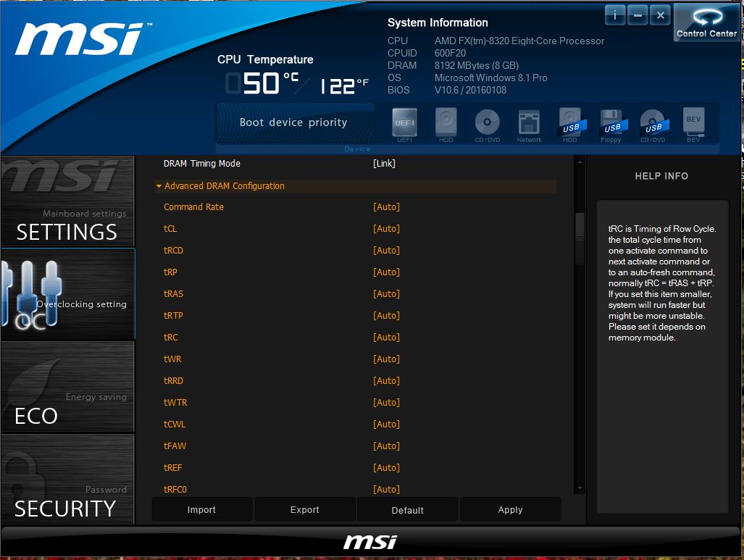Change DRAM Timing Mode [Link] value

pos(384,163)
